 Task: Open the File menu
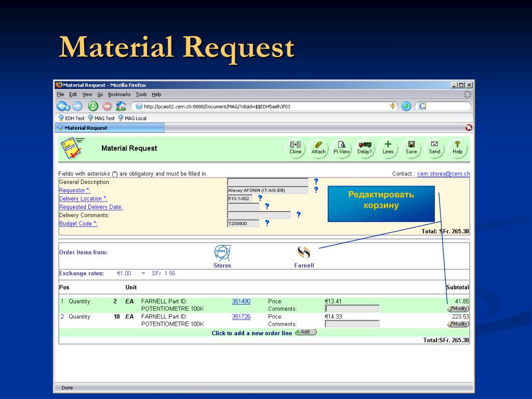(60, 95)
